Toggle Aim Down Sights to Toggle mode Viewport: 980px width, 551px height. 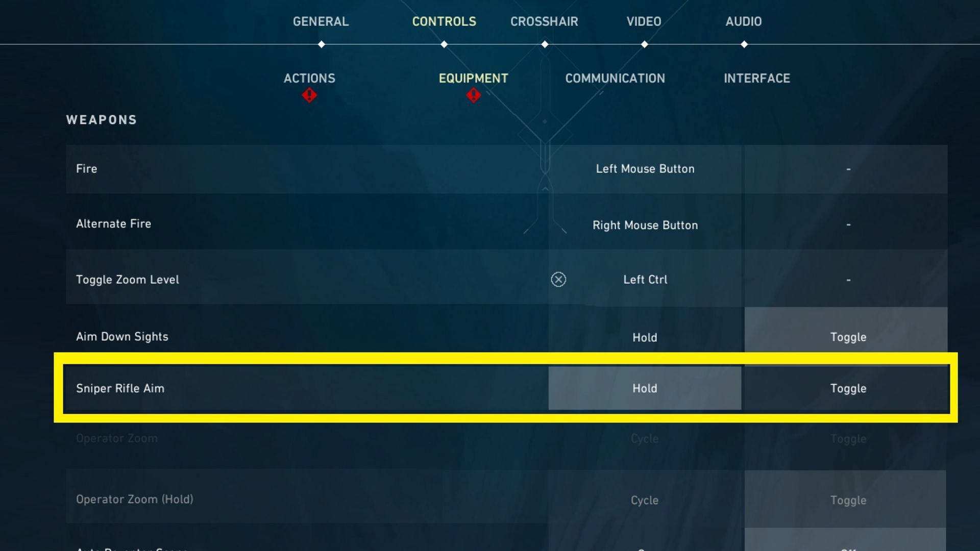click(x=847, y=336)
